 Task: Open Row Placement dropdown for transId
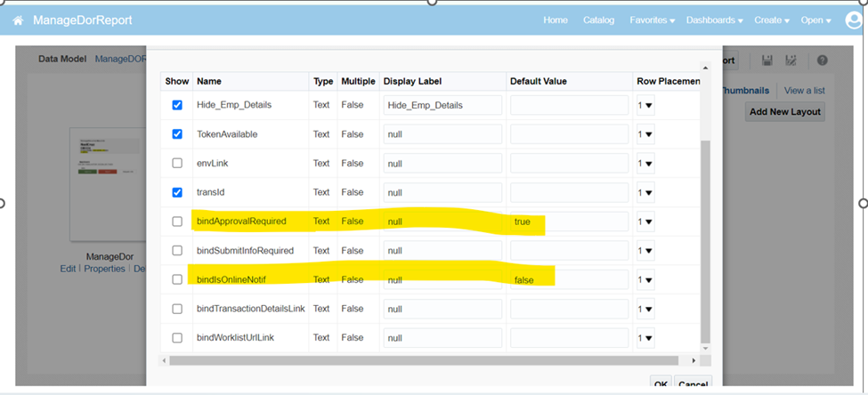(x=645, y=192)
